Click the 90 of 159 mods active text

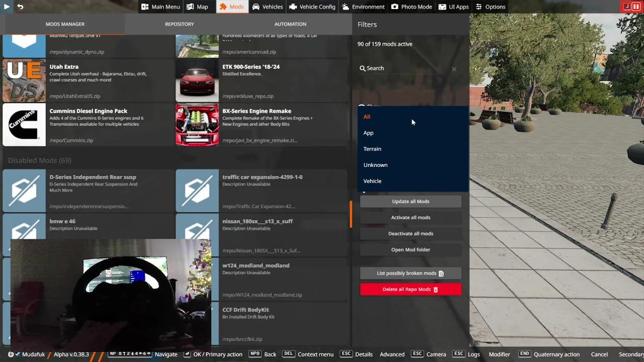(x=385, y=44)
